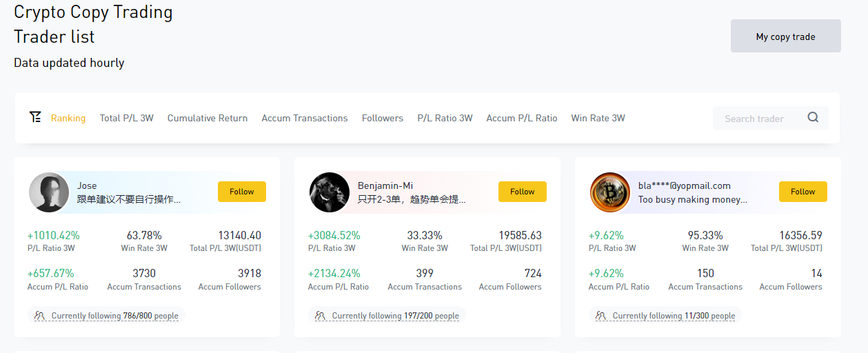868x353 pixels.
Task: Click Jose's 3918 accum followers
Action: coord(250,273)
